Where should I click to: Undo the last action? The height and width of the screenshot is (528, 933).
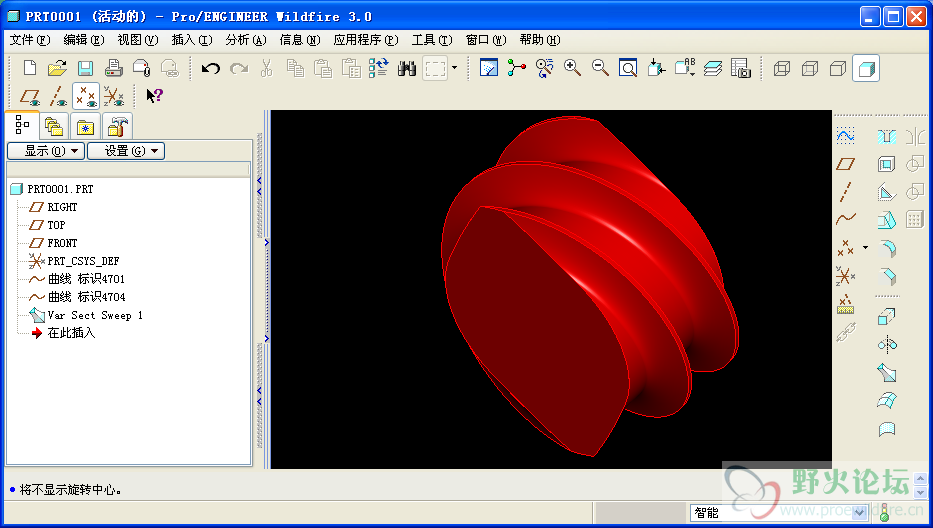(x=211, y=68)
